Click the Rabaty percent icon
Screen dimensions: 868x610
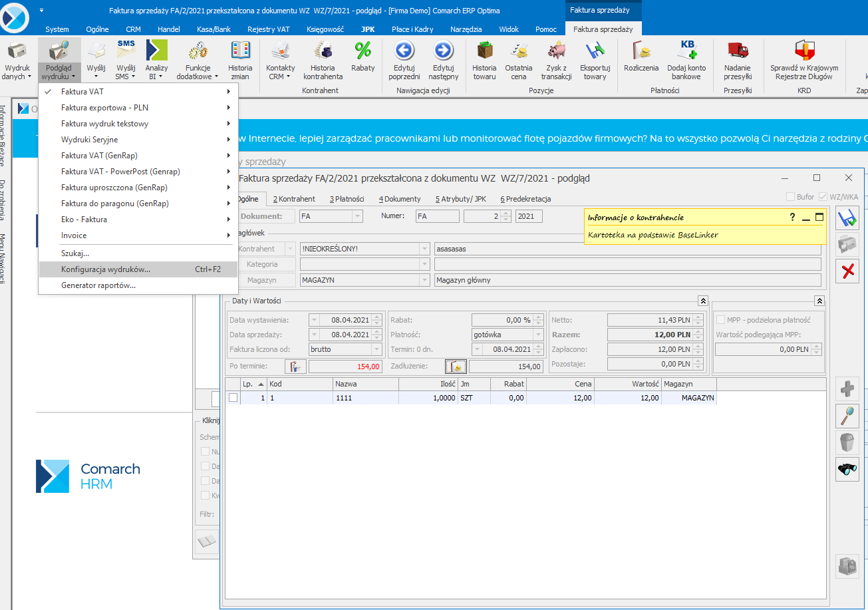(x=363, y=51)
